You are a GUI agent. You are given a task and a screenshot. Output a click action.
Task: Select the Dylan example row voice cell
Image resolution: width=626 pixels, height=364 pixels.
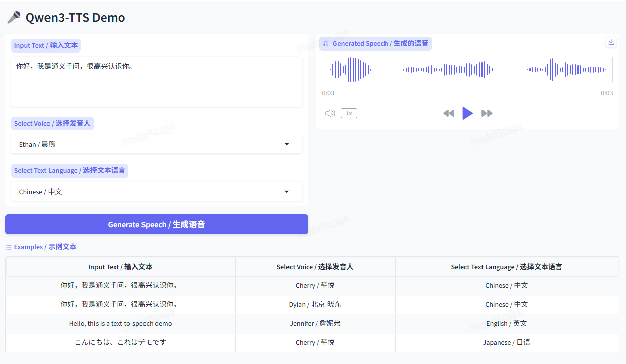[x=315, y=304]
